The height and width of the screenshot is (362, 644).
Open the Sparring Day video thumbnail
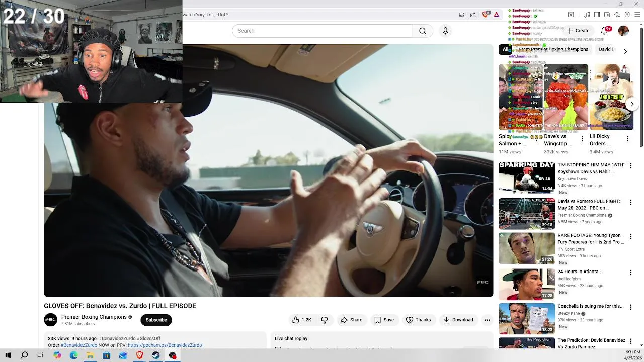point(527,177)
